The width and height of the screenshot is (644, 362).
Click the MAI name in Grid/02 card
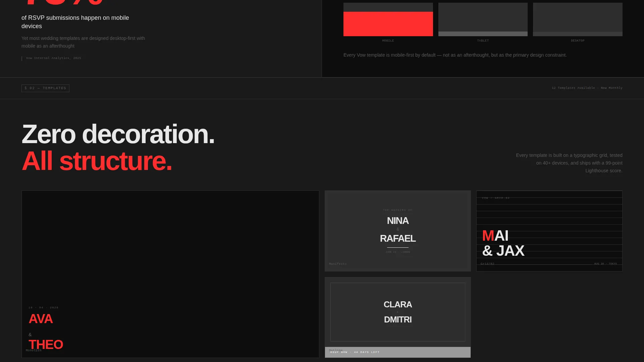click(495, 236)
